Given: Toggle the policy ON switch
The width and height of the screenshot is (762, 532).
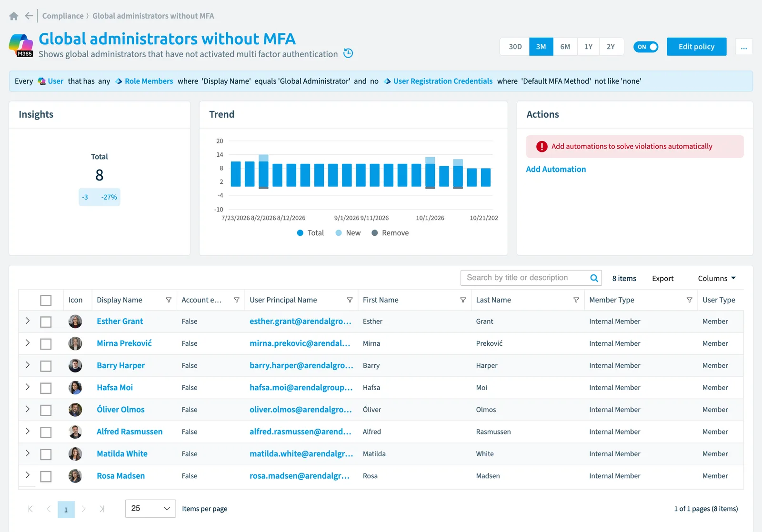Looking at the screenshot, I should (646, 47).
